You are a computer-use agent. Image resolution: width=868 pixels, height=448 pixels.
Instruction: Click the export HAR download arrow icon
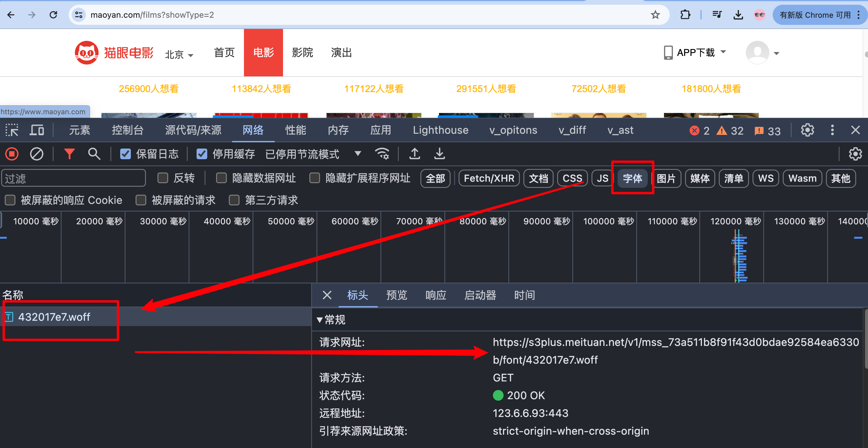tap(439, 154)
